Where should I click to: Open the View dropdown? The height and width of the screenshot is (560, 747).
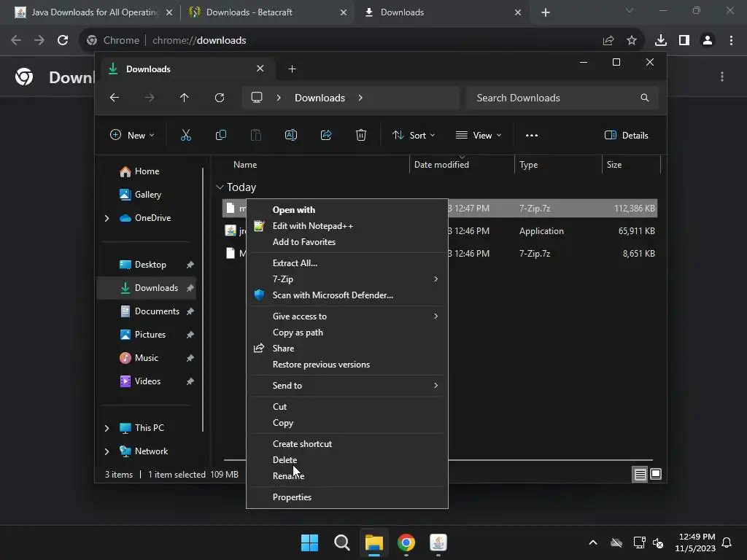pos(479,135)
